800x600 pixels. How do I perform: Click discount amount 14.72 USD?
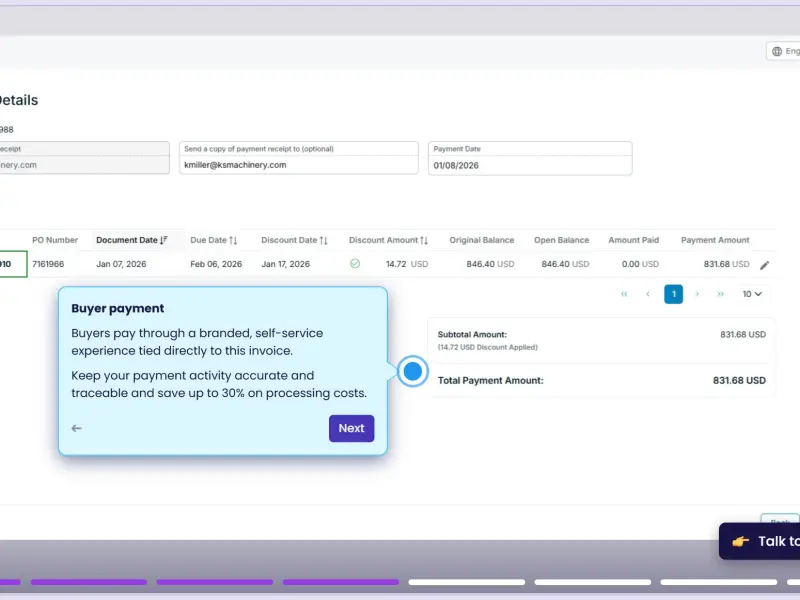pos(407,264)
